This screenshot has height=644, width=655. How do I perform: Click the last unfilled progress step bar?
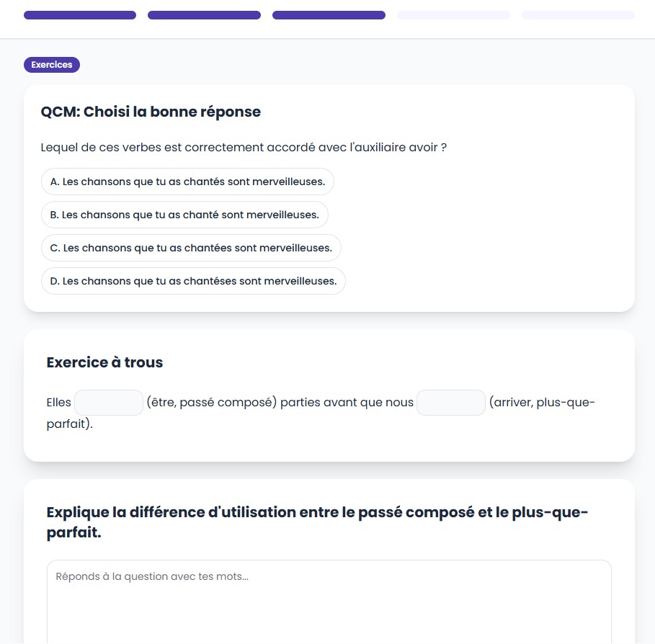(x=578, y=15)
